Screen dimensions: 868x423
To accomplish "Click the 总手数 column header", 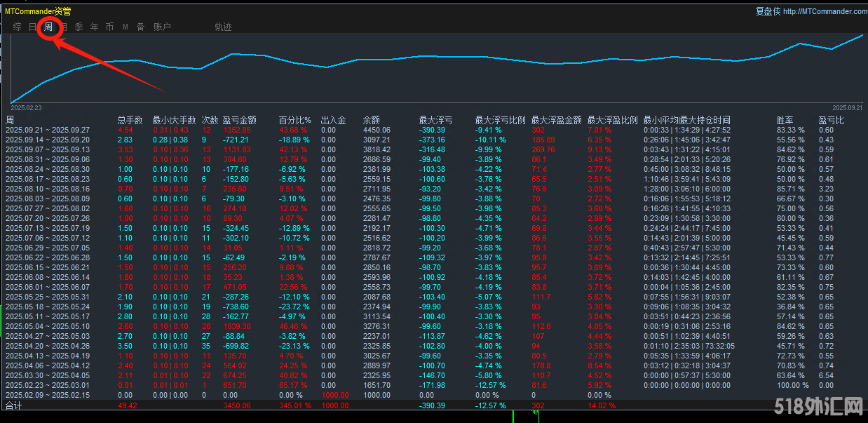I will 130,121.
